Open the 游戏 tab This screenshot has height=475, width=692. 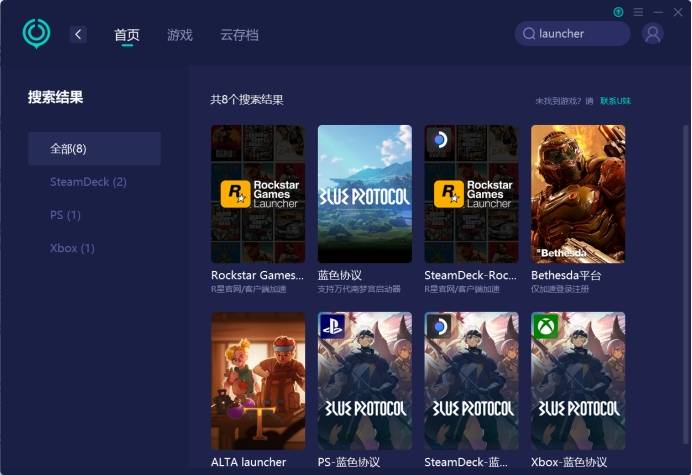point(180,35)
